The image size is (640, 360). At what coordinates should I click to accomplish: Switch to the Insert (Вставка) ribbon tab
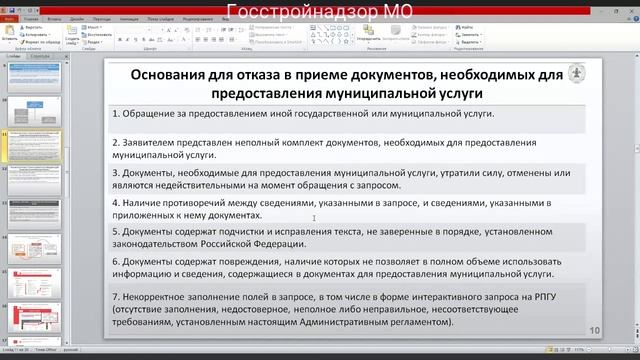[54, 19]
